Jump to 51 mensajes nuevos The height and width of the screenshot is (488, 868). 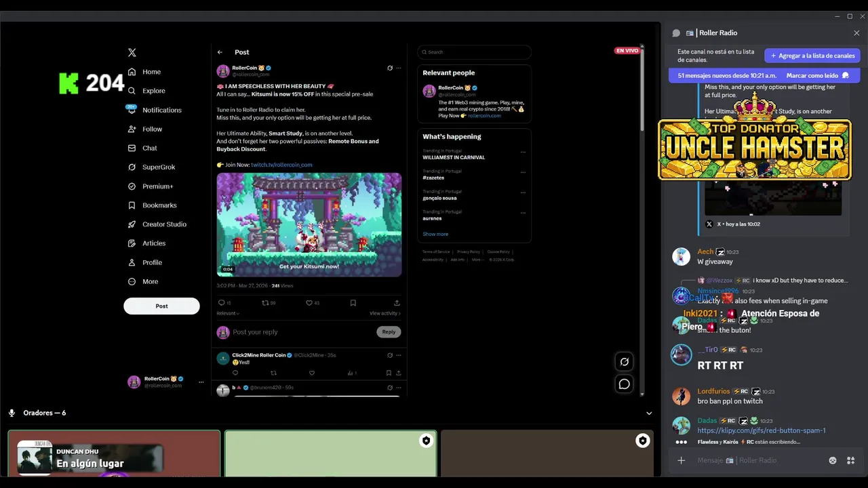coord(726,75)
